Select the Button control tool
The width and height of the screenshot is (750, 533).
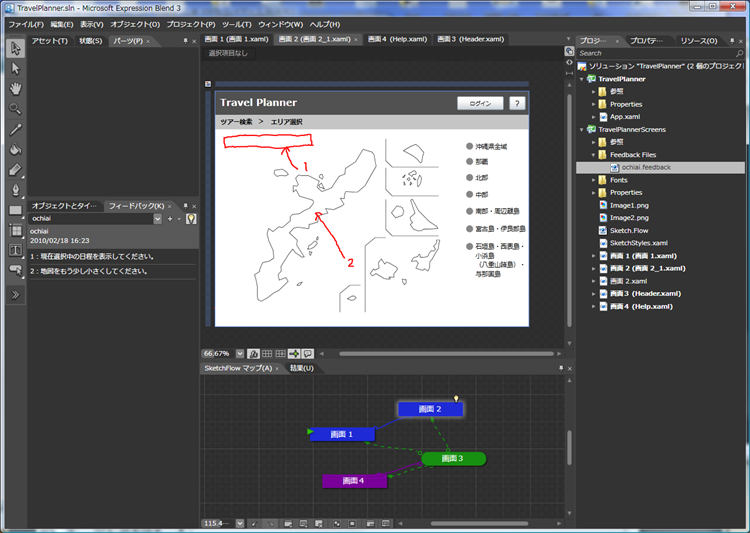click(x=15, y=270)
